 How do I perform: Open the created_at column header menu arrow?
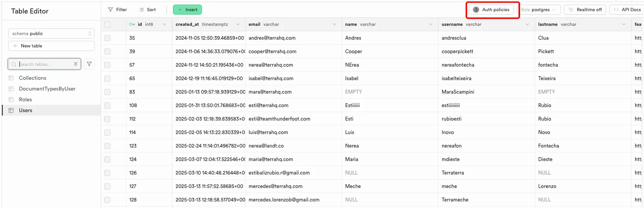click(238, 24)
